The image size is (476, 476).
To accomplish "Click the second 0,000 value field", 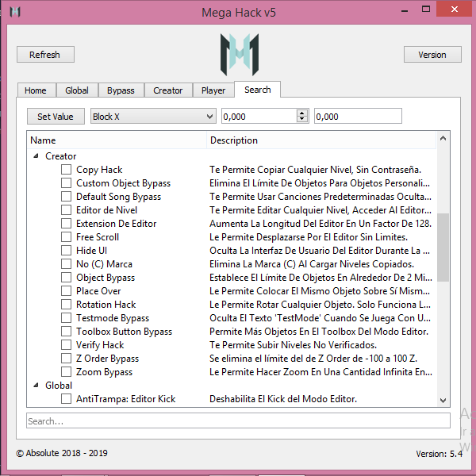I will 358,117.
